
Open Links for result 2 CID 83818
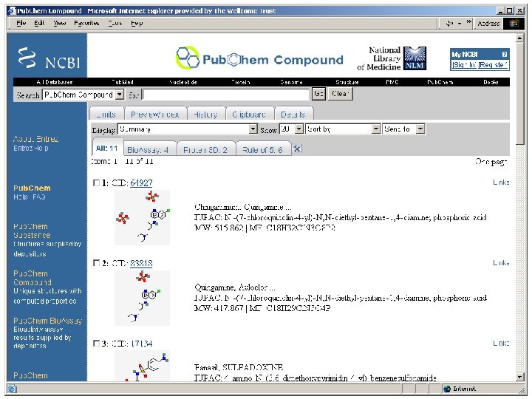pyautogui.click(x=501, y=262)
